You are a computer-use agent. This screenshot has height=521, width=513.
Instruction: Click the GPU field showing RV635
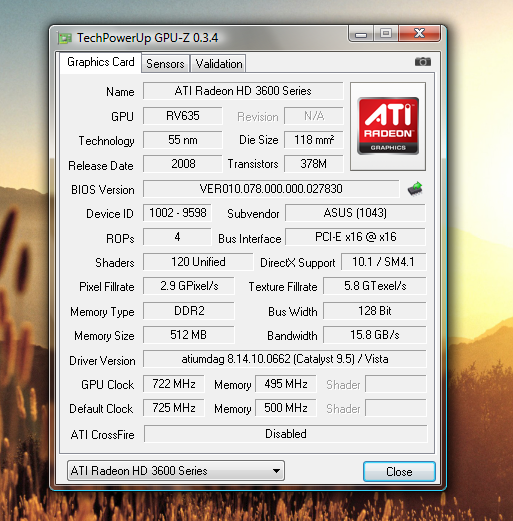pyautogui.click(x=183, y=116)
